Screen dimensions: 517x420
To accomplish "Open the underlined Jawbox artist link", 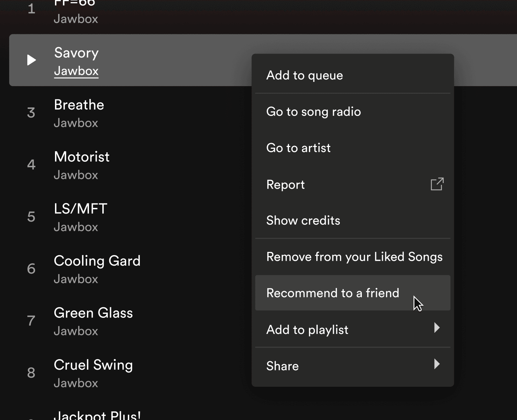I will pos(76,71).
